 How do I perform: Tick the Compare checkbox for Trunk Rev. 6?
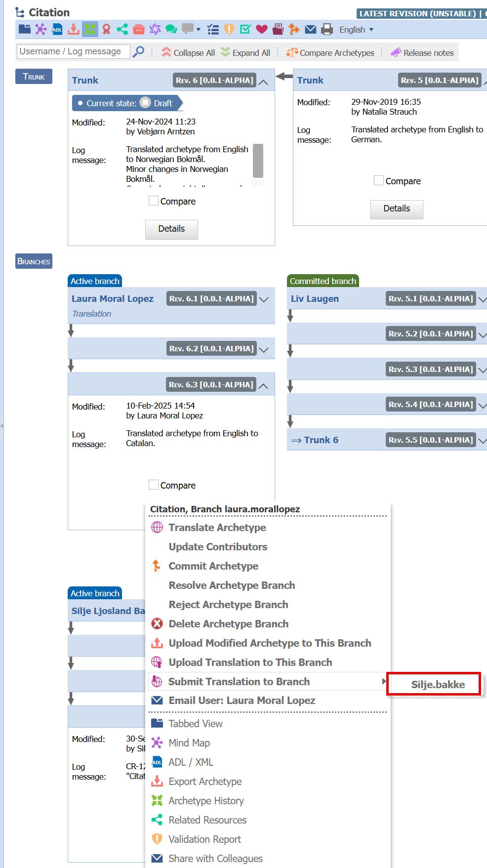[154, 201]
